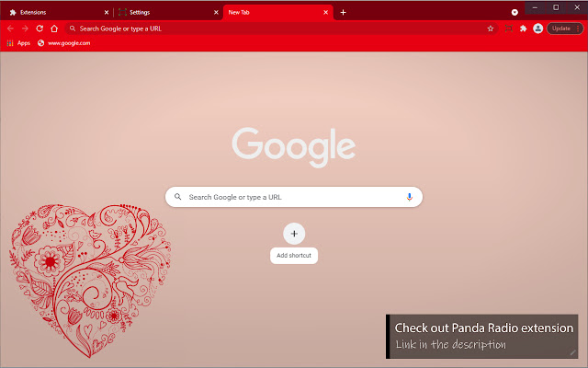This screenshot has height=368, width=588.
Task: Close the Settings tab
Action: [x=216, y=12]
